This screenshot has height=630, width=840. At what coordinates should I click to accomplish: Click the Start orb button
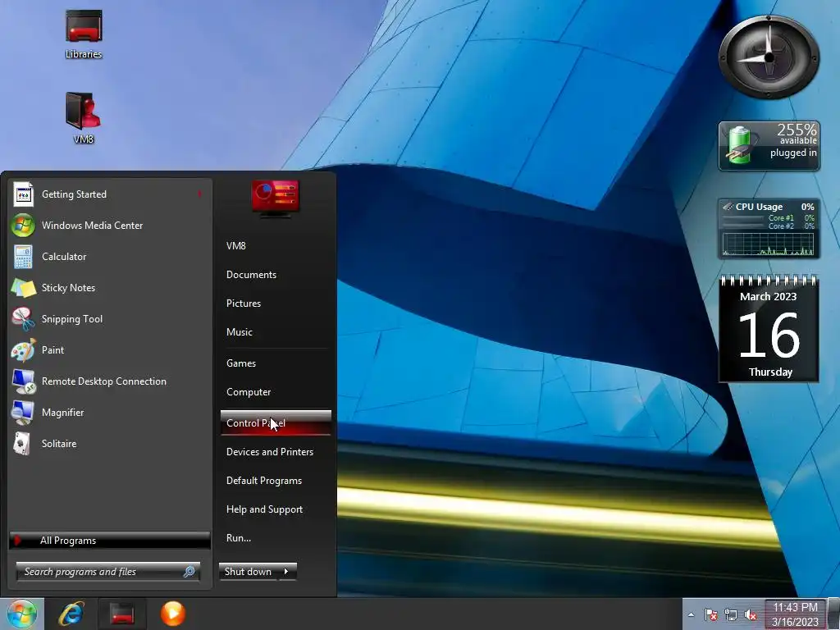tap(22, 614)
